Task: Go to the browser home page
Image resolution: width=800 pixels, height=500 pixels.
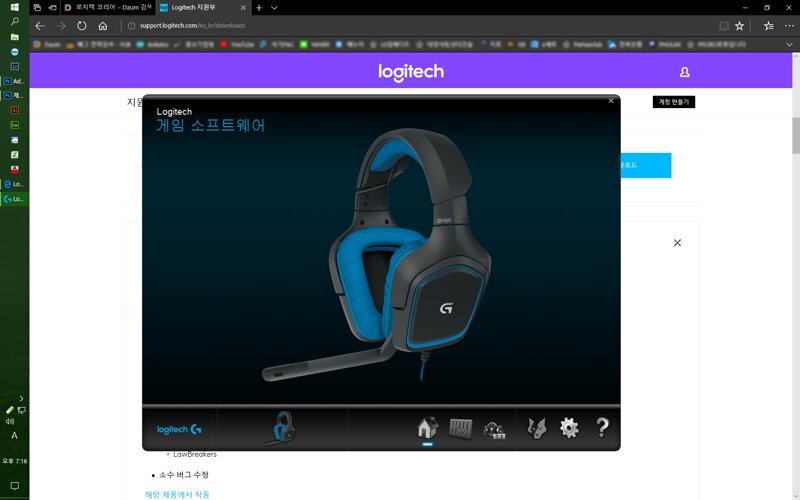Action: (x=103, y=26)
